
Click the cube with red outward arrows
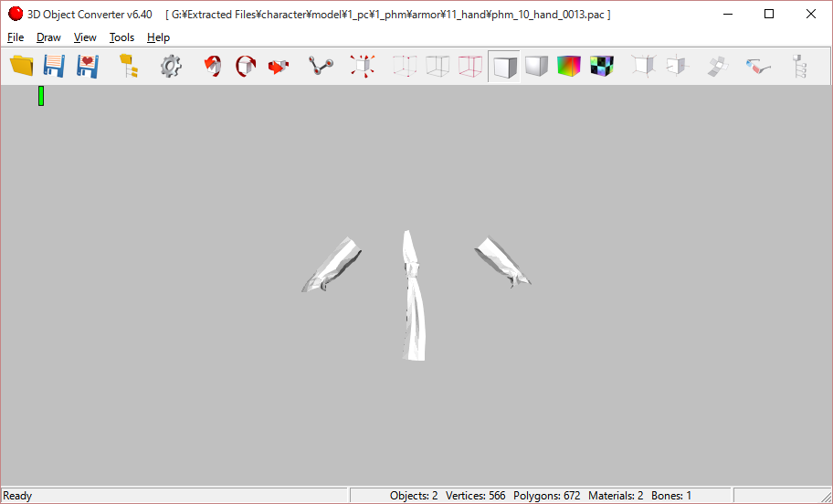click(x=363, y=66)
